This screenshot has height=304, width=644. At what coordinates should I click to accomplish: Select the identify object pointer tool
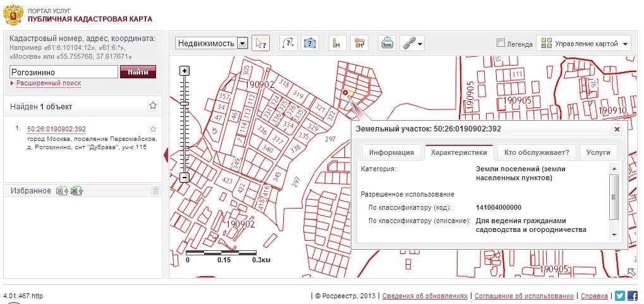[x=261, y=43]
